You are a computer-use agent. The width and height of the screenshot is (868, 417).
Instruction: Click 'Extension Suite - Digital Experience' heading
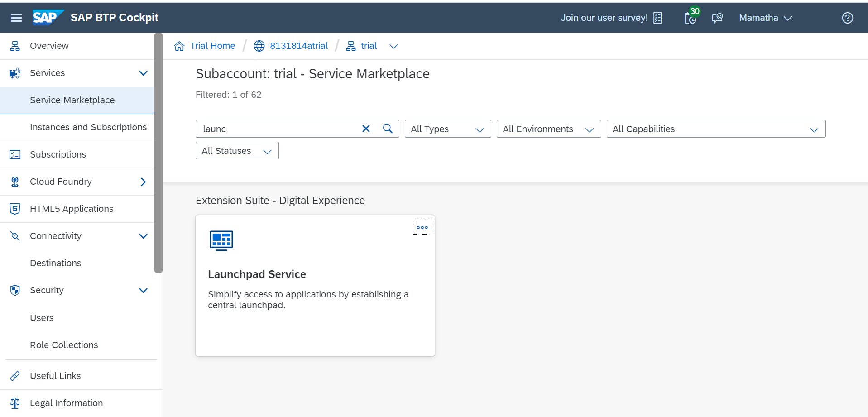coord(280,201)
